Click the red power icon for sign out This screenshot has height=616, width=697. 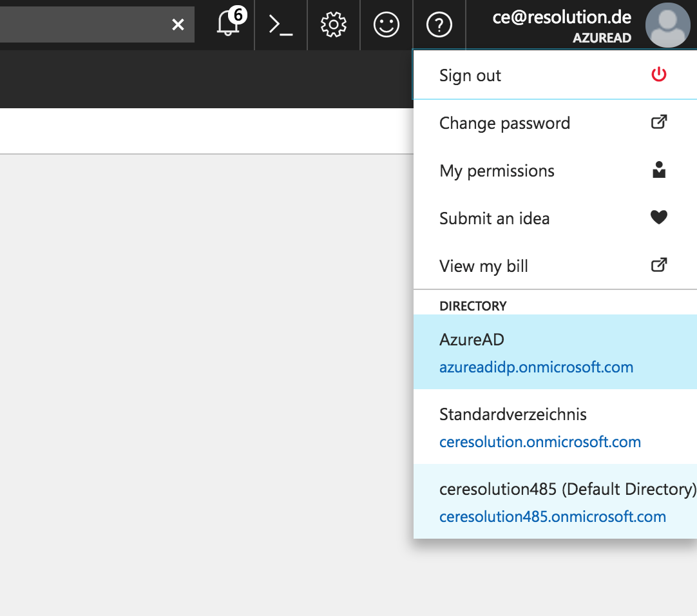click(659, 75)
